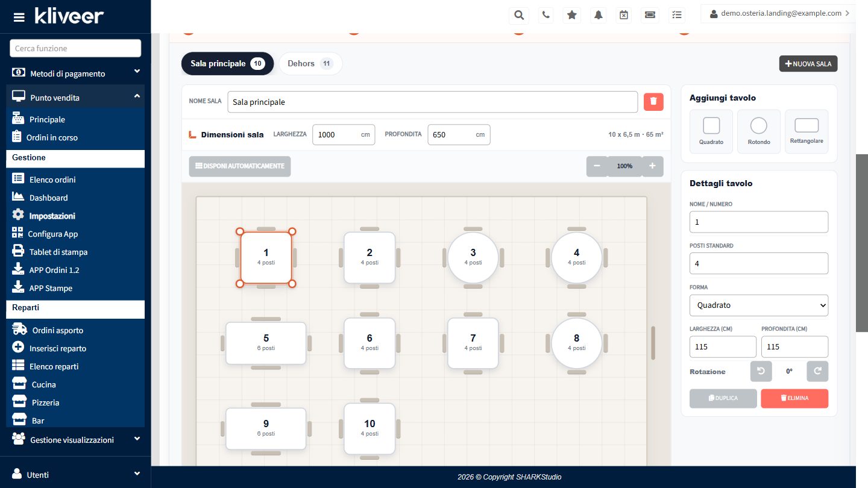This screenshot has width=868, height=488.
Task: Delete the room with the red trash icon
Action: (653, 102)
